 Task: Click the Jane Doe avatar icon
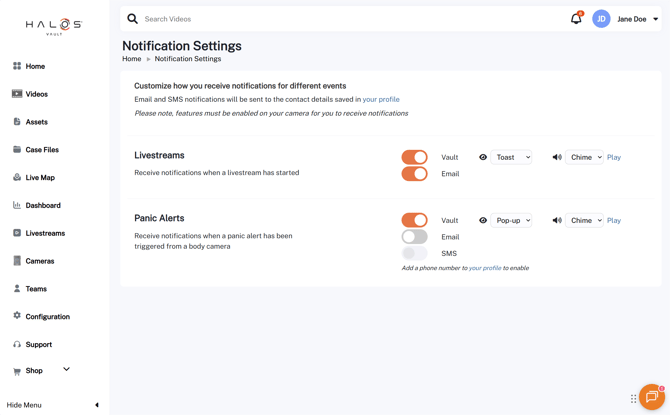point(601,19)
